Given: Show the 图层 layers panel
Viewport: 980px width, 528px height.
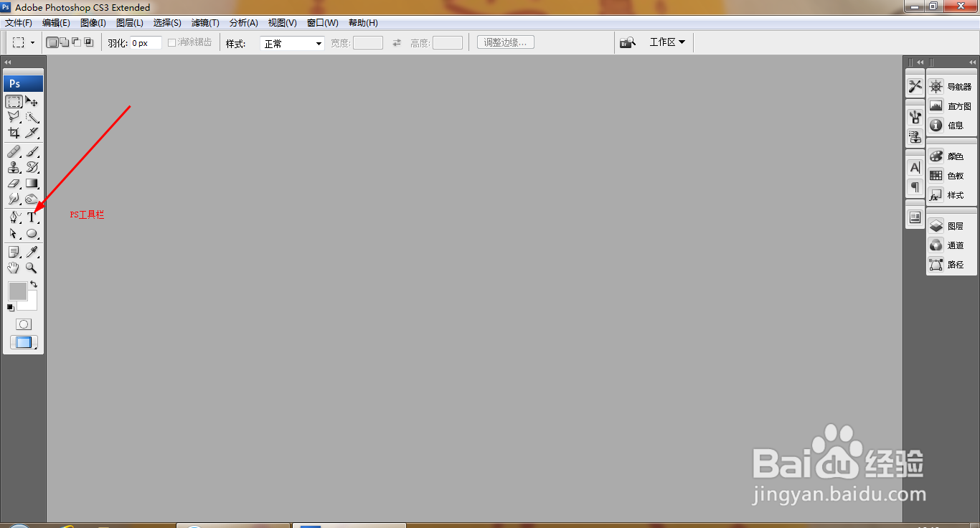Looking at the screenshot, I should pyautogui.click(x=947, y=226).
